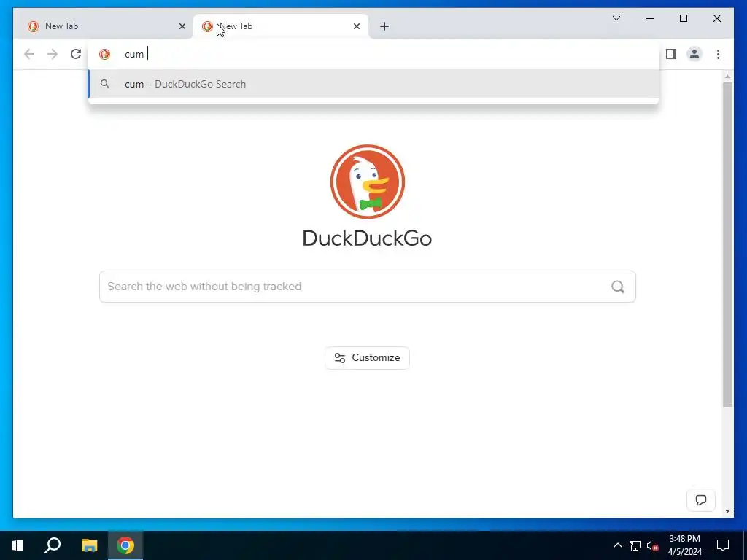Open Windows taskbar search
Screen dimensions: 747x560
[x=53, y=545]
